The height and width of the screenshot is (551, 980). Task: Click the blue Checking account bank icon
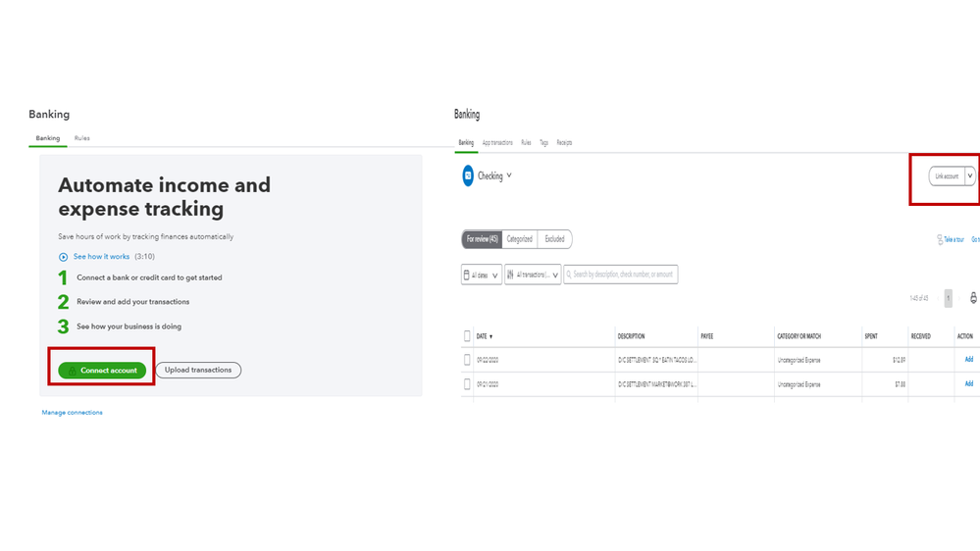click(x=468, y=175)
